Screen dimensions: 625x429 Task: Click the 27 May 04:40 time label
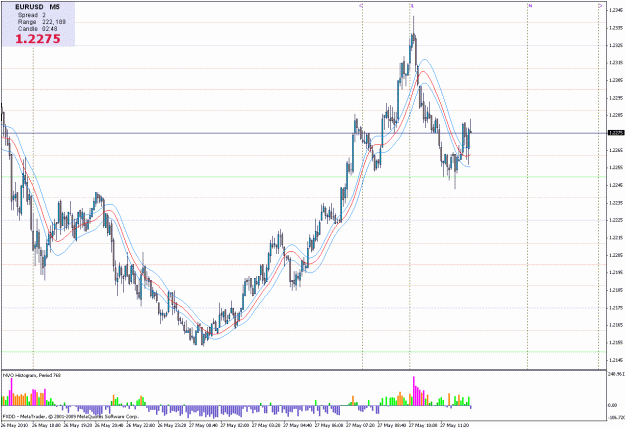coord(298,425)
